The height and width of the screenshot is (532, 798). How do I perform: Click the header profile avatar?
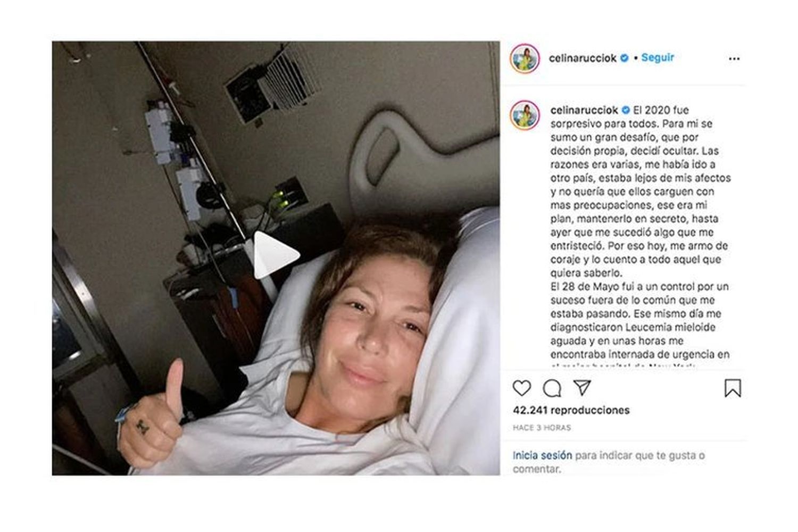click(x=525, y=58)
